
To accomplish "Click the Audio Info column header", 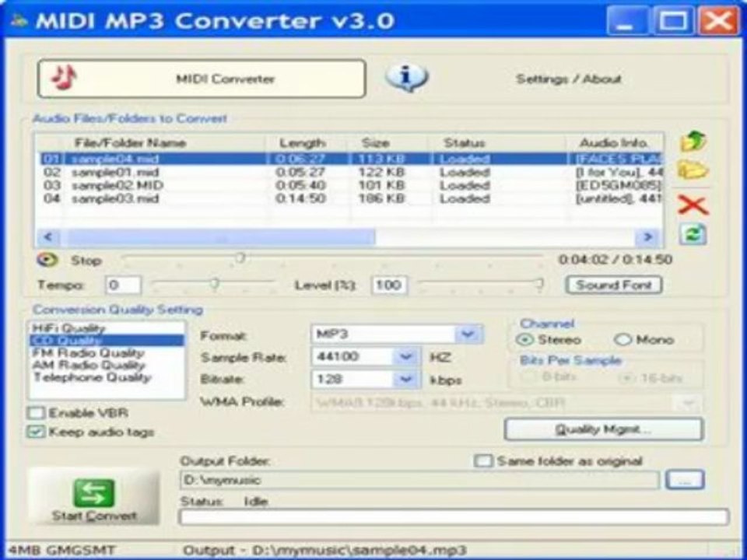I will coord(615,143).
